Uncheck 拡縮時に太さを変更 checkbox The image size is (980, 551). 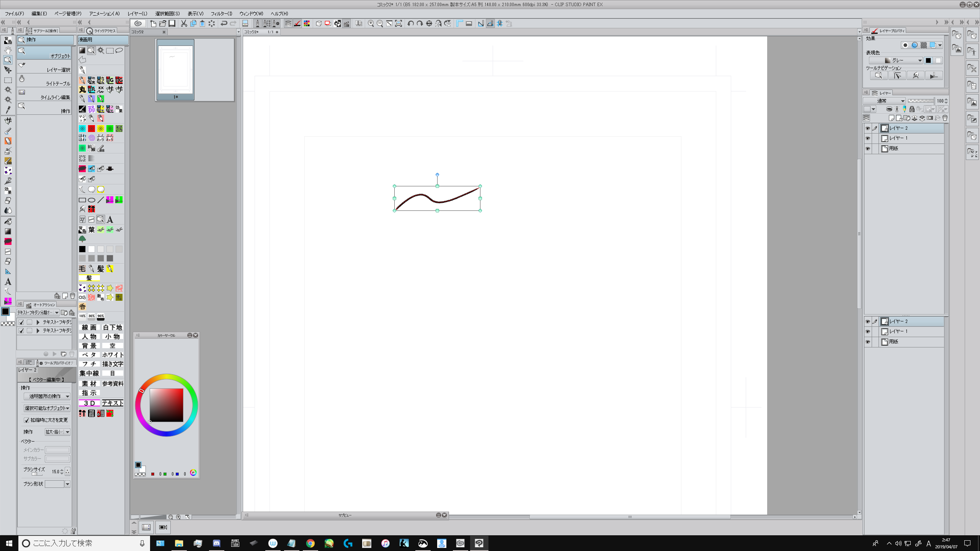pyautogui.click(x=27, y=420)
